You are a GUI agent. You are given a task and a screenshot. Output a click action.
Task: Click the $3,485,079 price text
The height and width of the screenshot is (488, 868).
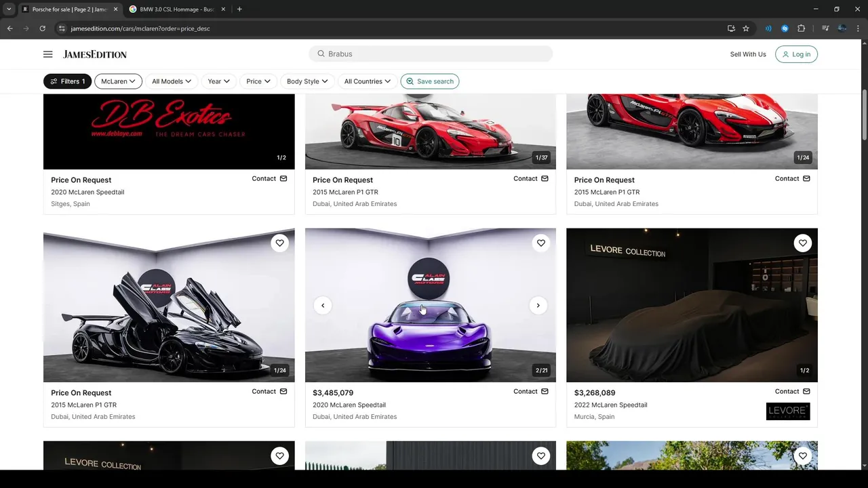click(333, 393)
